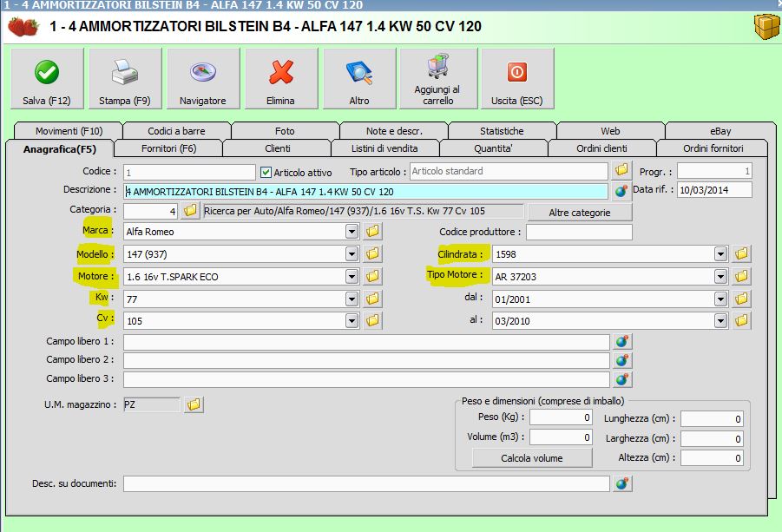Viewport: 782px width, 532px height.
Task: Open folder lookup next to al date
Action: (741, 320)
